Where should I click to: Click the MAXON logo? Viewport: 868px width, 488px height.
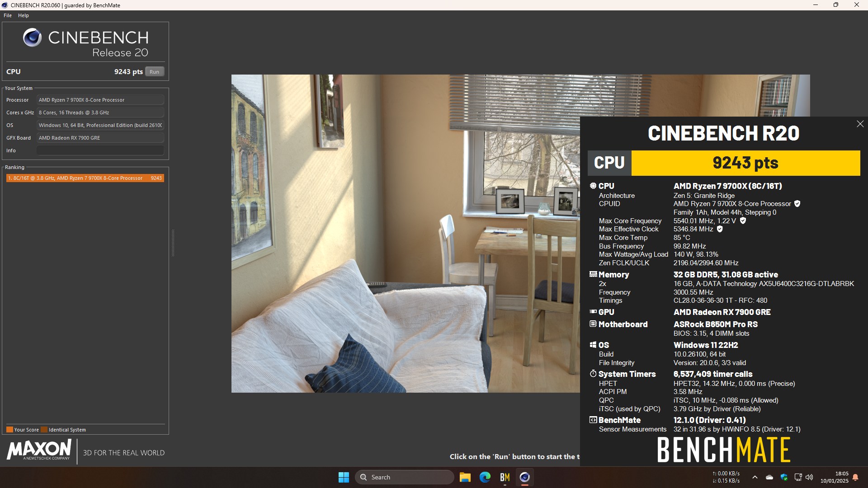[39, 450]
